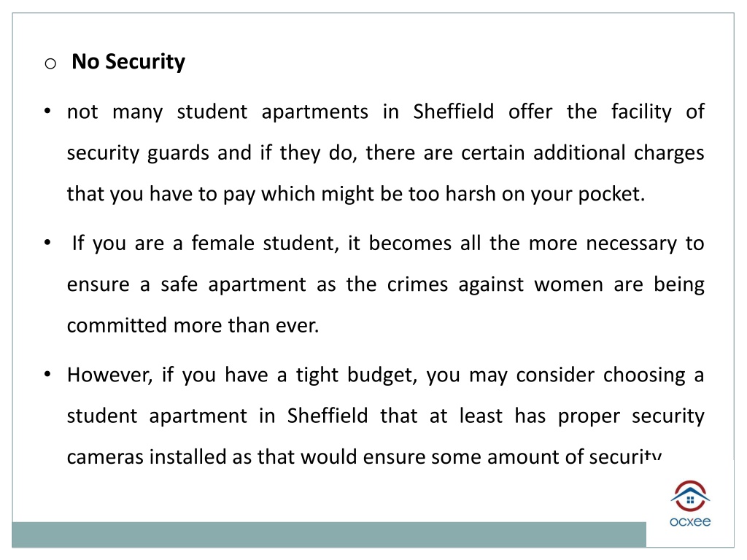747x560 pixels.
Task: Select the No Security heading
Action: [128, 62]
